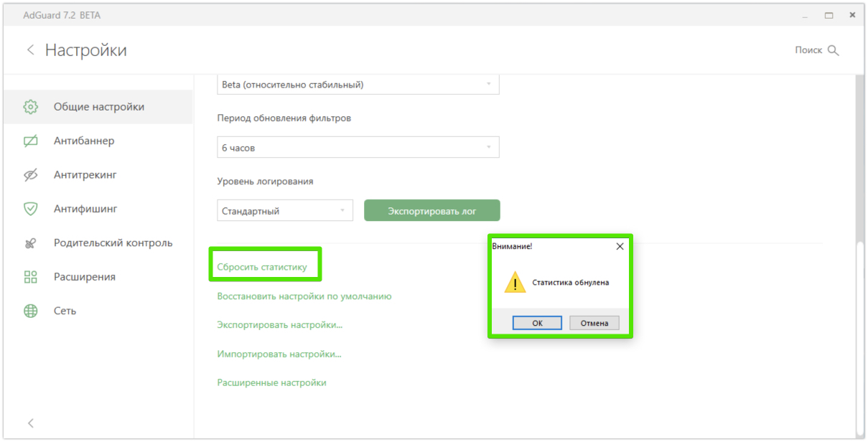This screenshot has width=868, height=442.
Task: Confirm the dialog with OK
Action: pos(537,323)
